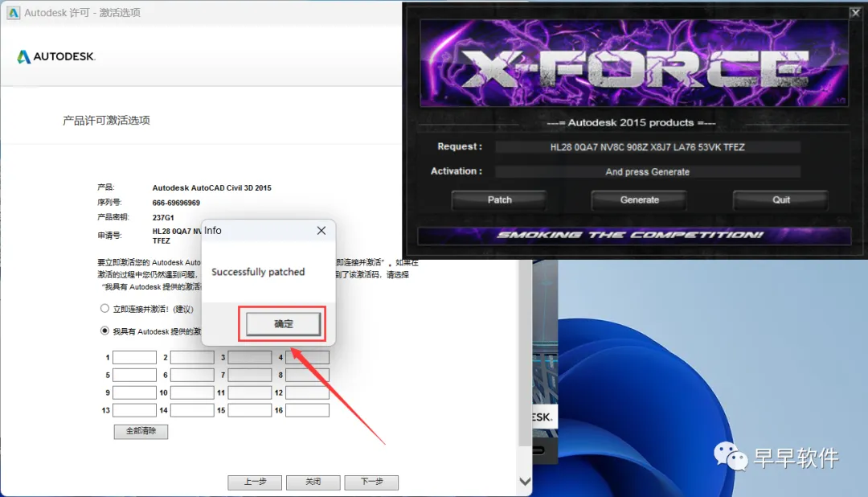The image size is (868, 497).
Task: Click the Autodesk window title bar icon
Action: (x=13, y=12)
